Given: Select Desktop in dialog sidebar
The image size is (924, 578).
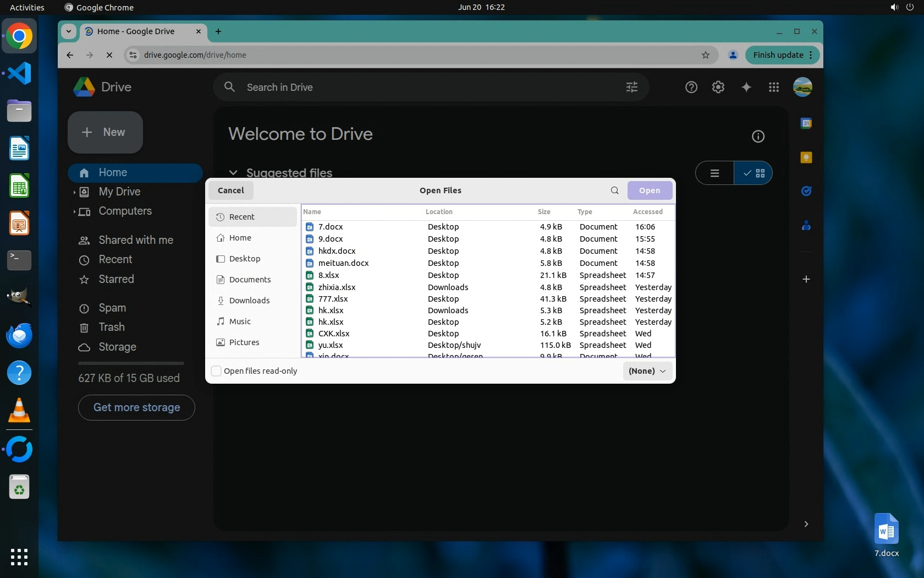Looking at the screenshot, I should click(x=244, y=259).
